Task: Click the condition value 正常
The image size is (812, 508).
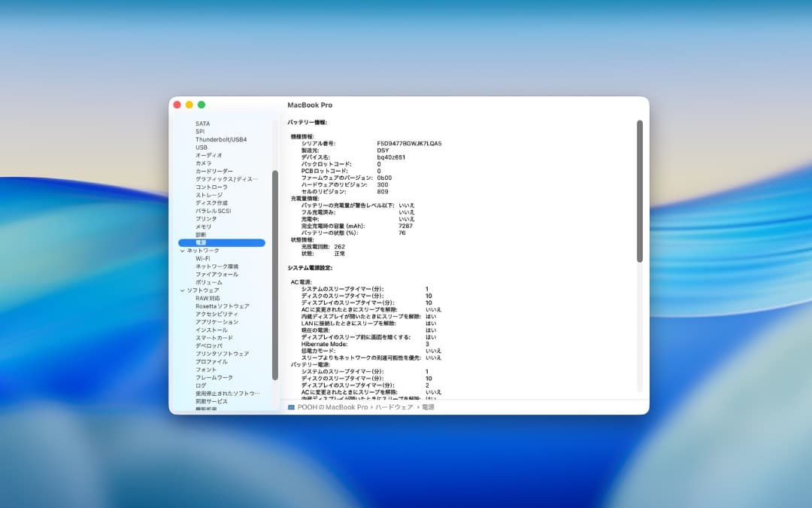Action: (339, 254)
